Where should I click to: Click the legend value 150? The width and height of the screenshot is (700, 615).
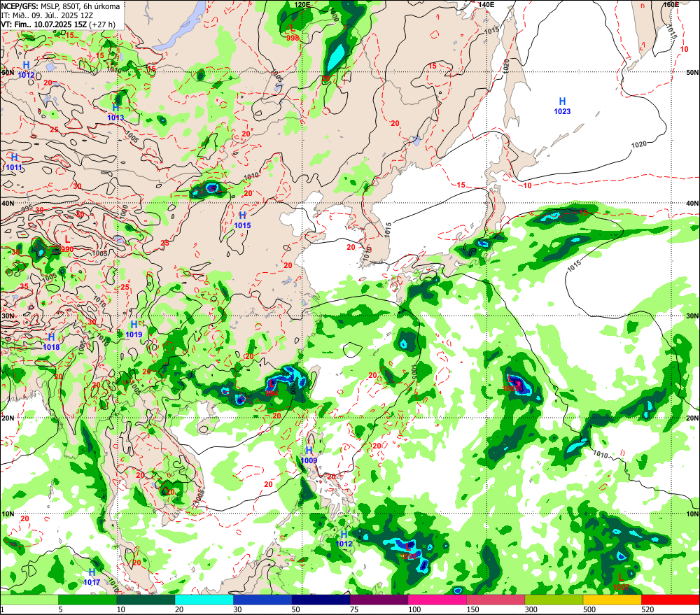click(472, 609)
